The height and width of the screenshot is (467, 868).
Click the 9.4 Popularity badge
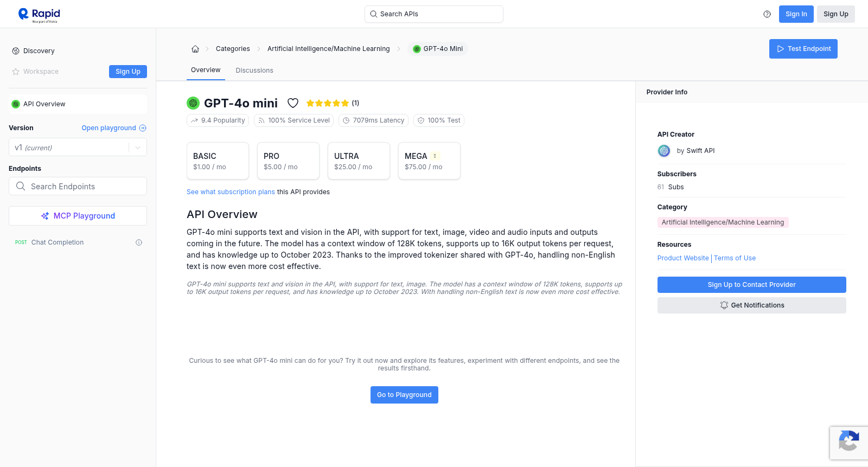tap(218, 120)
